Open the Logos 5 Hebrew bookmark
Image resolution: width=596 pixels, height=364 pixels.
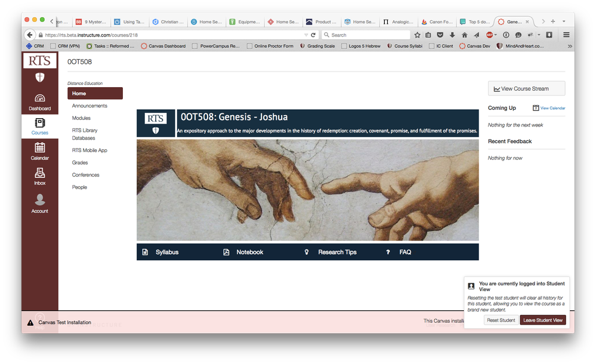[x=361, y=46]
